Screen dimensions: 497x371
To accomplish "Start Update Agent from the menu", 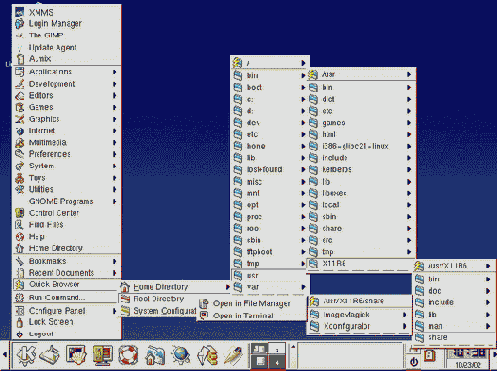I will pos(67,47).
